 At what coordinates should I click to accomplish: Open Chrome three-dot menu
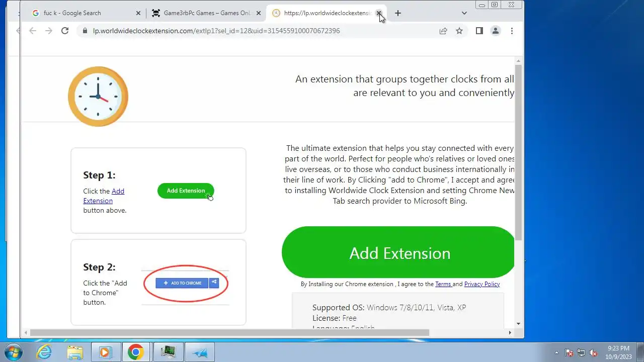(512, 31)
